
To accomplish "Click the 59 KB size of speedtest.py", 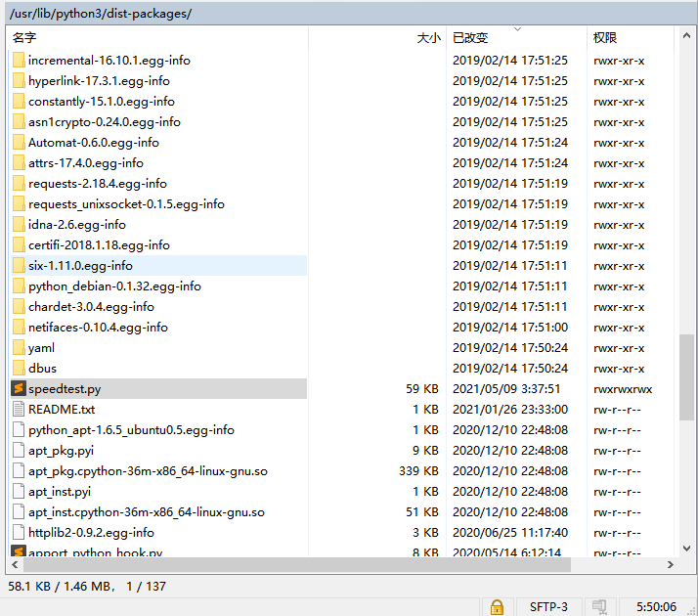I will click(x=422, y=388).
